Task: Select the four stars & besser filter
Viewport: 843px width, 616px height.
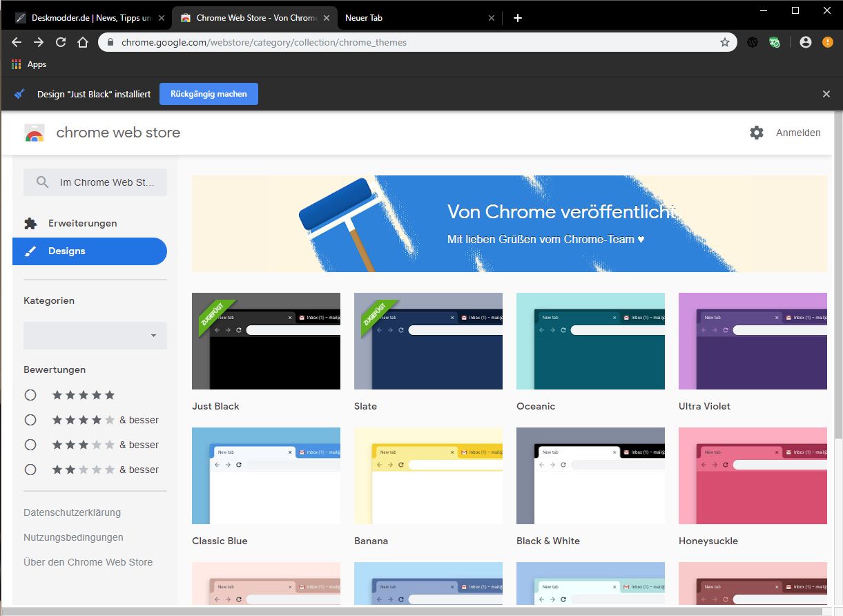Action: click(30, 420)
